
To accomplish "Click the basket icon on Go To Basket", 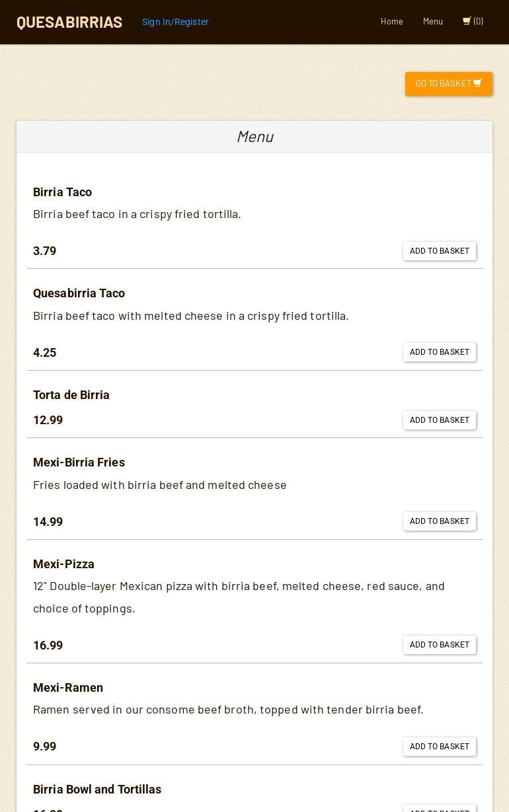I will [x=478, y=83].
